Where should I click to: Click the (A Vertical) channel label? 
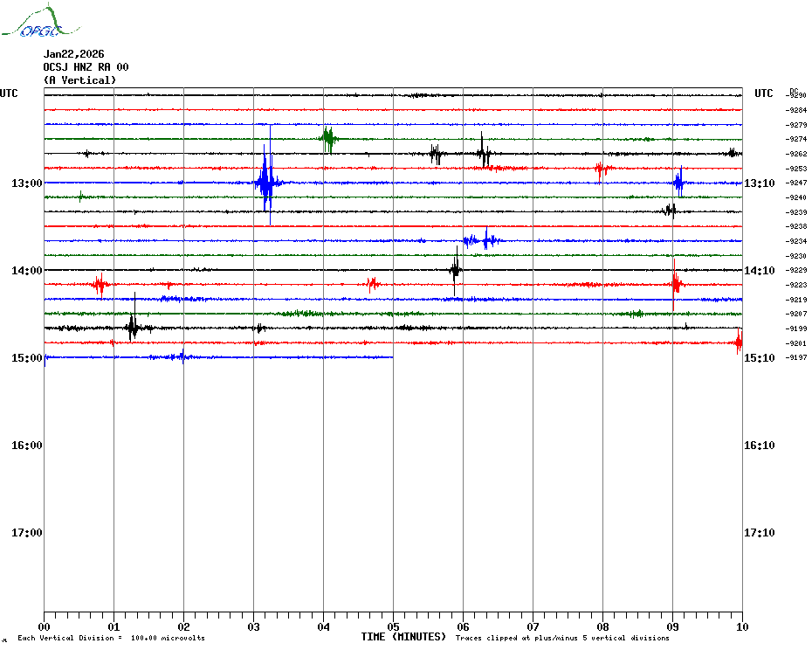79,80
